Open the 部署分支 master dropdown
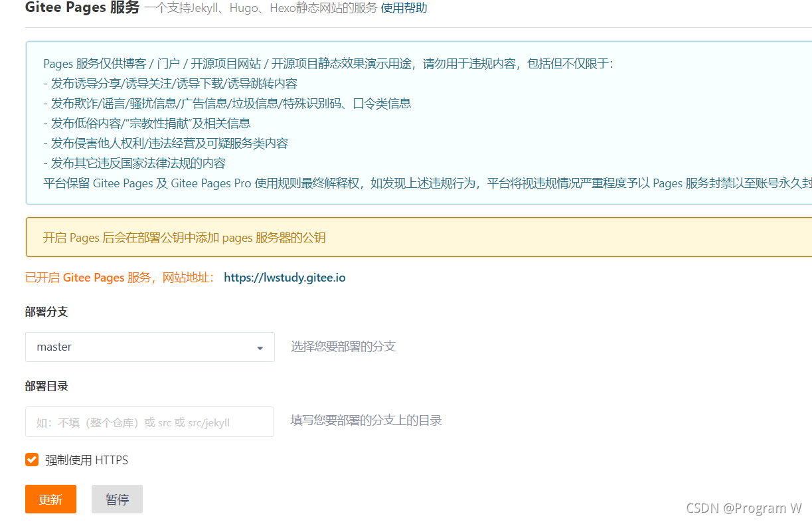Image resolution: width=812 pixels, height=522 pixels. (150, 347)
